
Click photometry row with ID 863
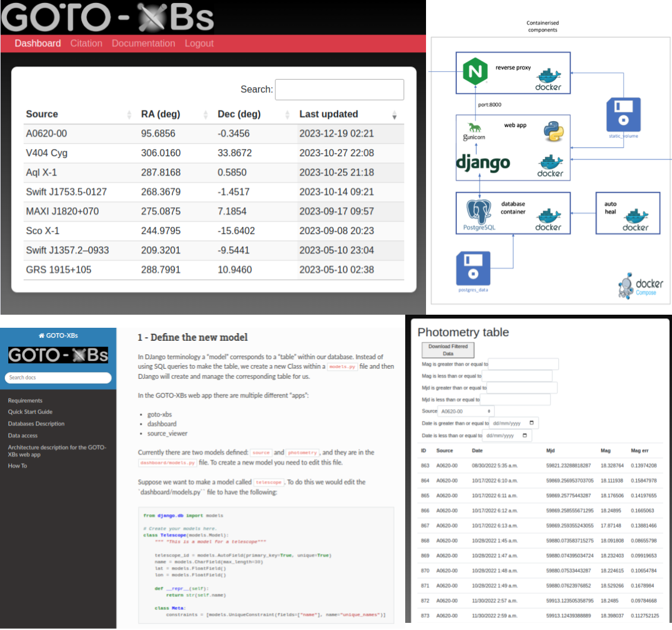click(540, 466)
